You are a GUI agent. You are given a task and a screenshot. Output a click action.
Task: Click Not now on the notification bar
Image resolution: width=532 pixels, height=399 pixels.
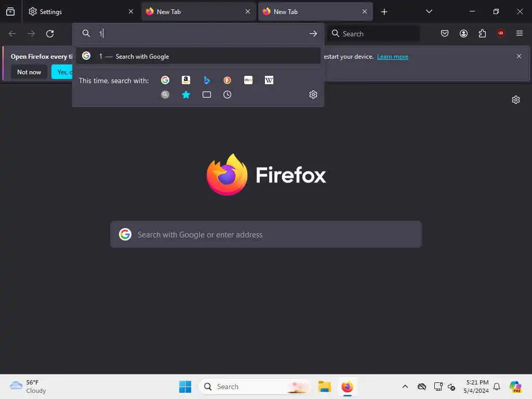29,72
